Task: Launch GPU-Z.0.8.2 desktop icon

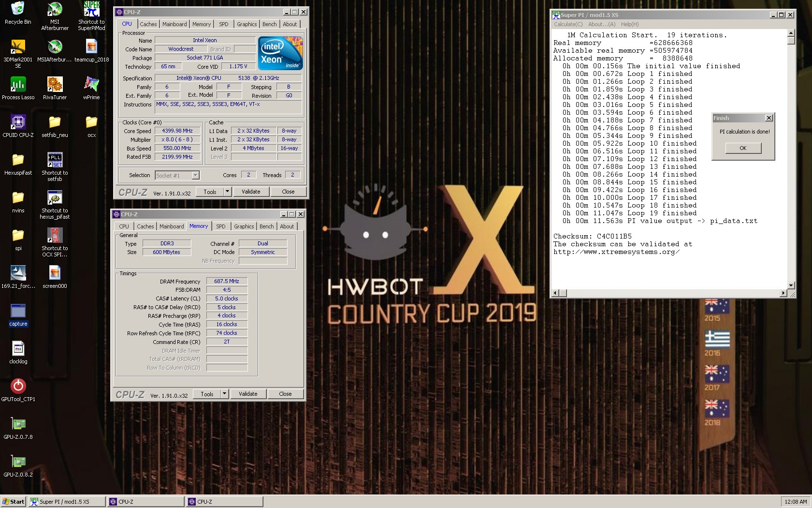Action: 18,466
